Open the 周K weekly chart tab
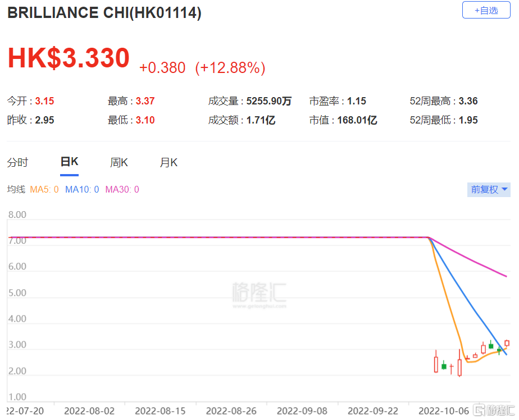The height and width of the screenshot is (420, 519). point(119,162)
